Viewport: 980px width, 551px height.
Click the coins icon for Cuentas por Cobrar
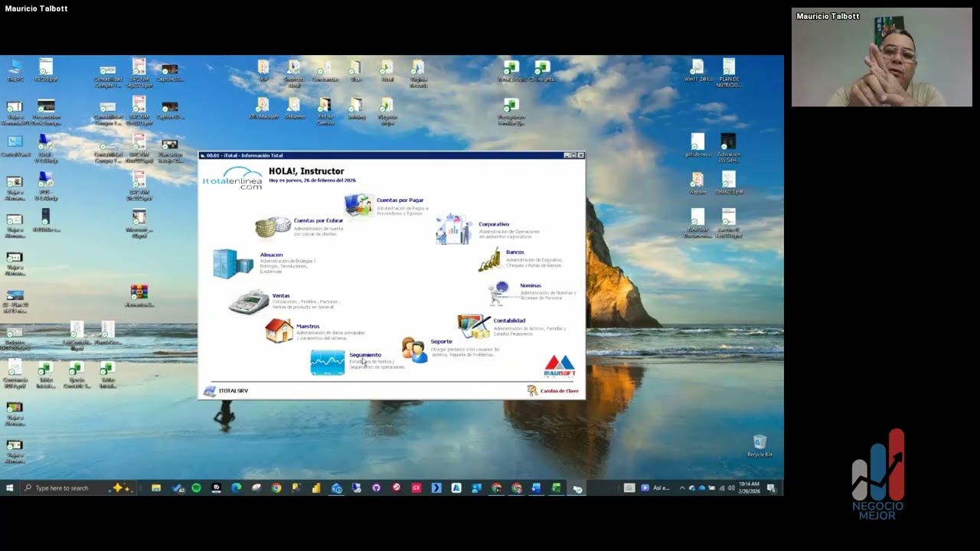point(273,227)
